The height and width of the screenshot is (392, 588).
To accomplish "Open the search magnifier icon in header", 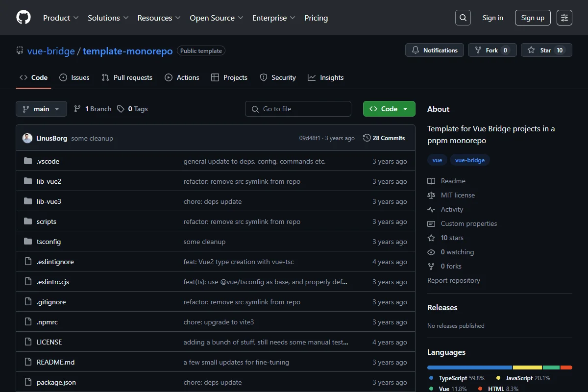I will [463, 18].
